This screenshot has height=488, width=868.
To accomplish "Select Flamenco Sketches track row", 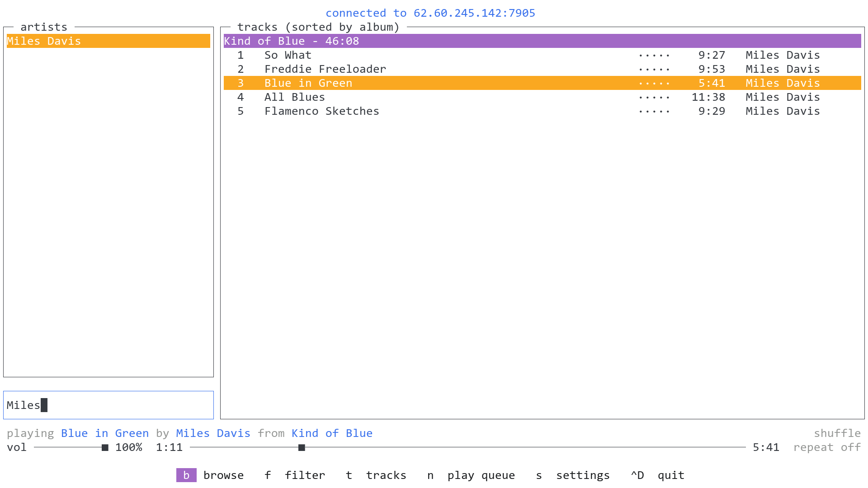I will coord(321,111).
